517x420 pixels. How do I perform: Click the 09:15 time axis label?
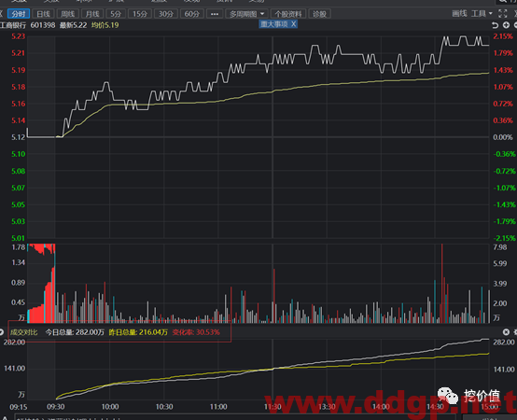pyautogui.click(x=18, y=407)
